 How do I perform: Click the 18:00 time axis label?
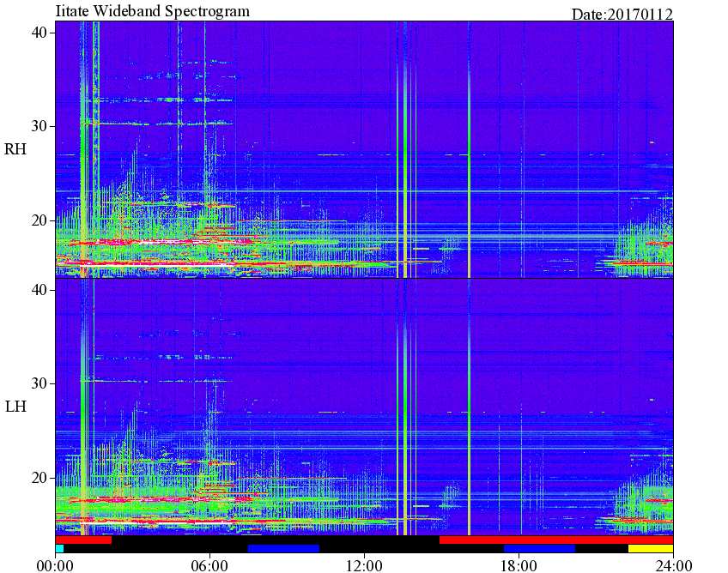519,565
